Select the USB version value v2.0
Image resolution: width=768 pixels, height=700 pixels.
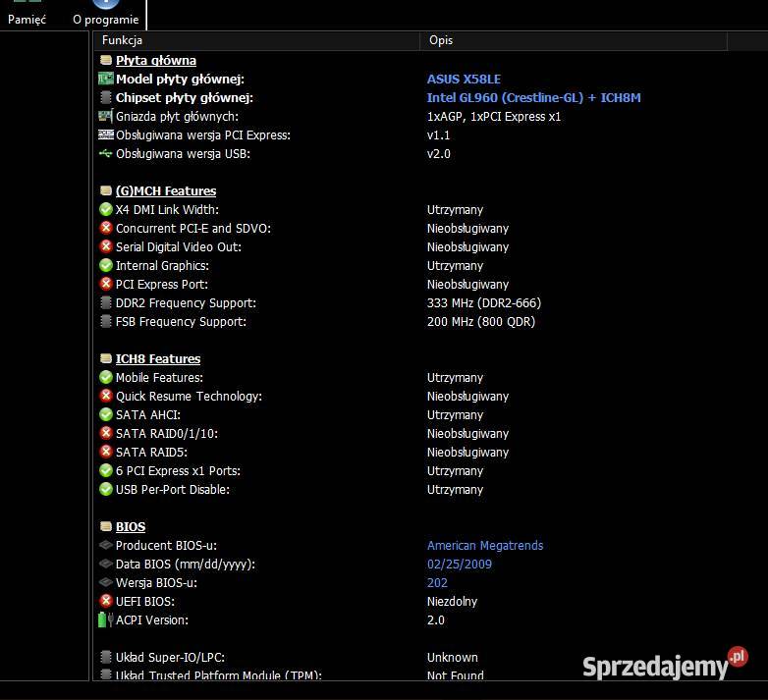pyautogui.click(x=438, y=154)
